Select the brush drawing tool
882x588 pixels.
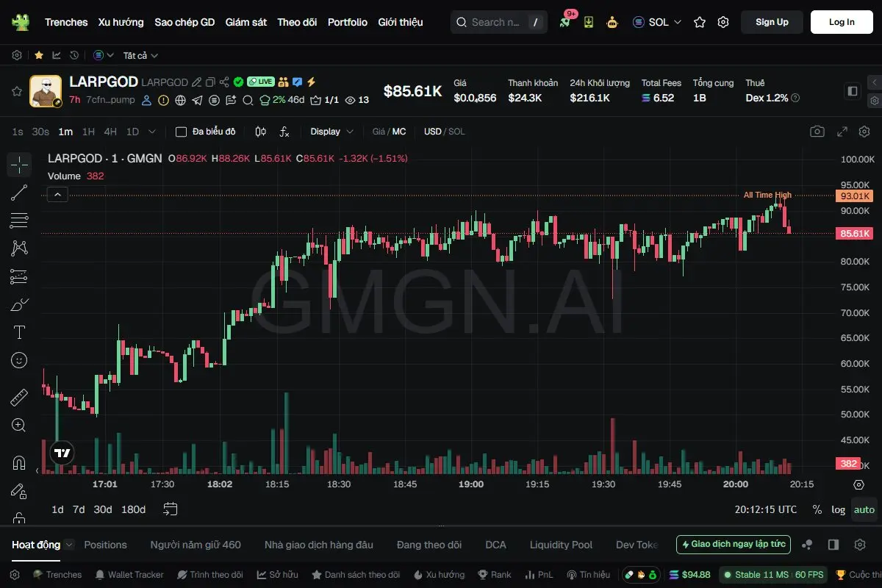pos(19,304)
